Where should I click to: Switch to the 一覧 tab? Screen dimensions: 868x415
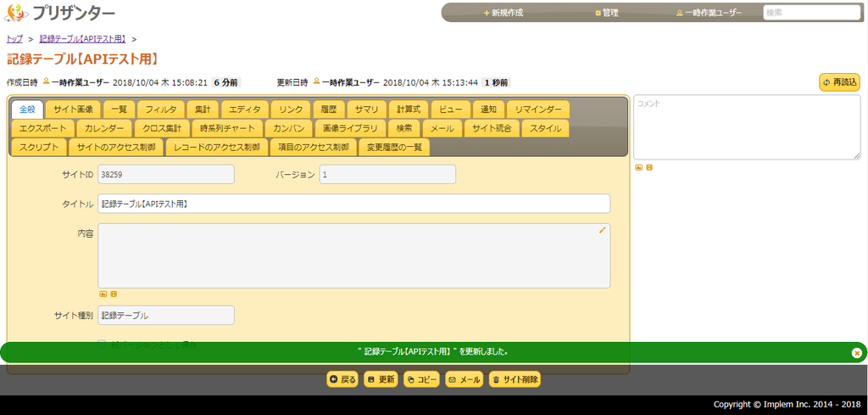point(119,109)
